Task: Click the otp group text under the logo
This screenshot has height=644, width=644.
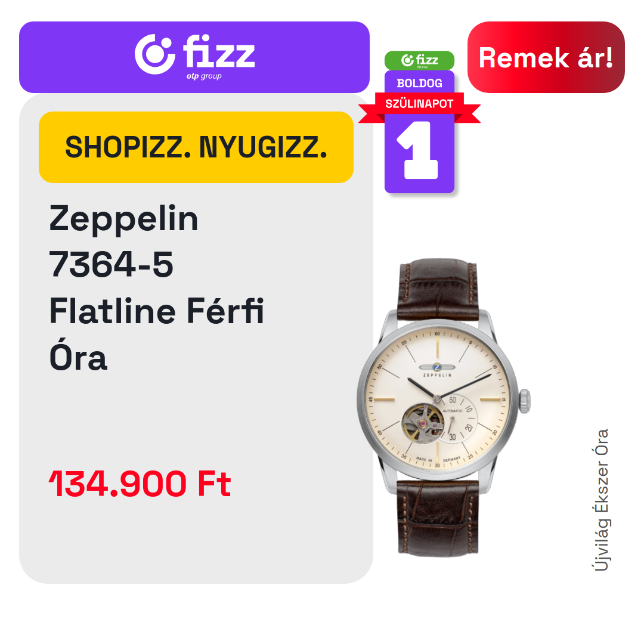Action: pyautogui.click(x=204, y=76)
